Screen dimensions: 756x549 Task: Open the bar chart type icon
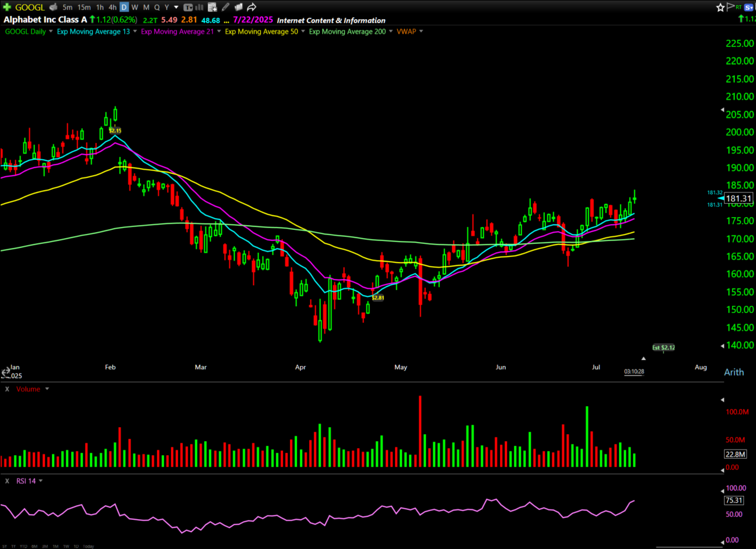(199, 7)
